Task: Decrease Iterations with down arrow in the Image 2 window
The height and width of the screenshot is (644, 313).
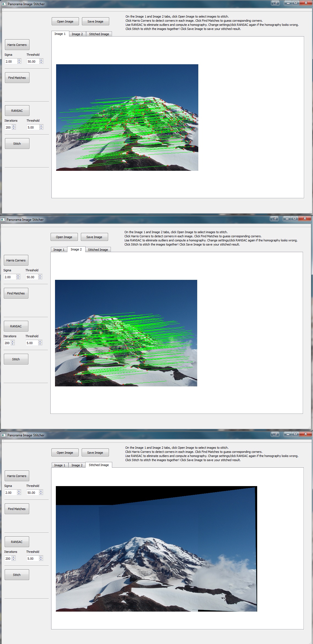Action: [x=13, y=344]
